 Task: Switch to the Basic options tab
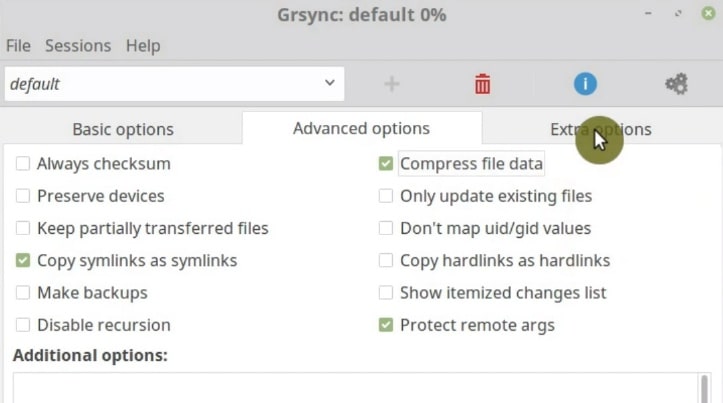[123, 129]
